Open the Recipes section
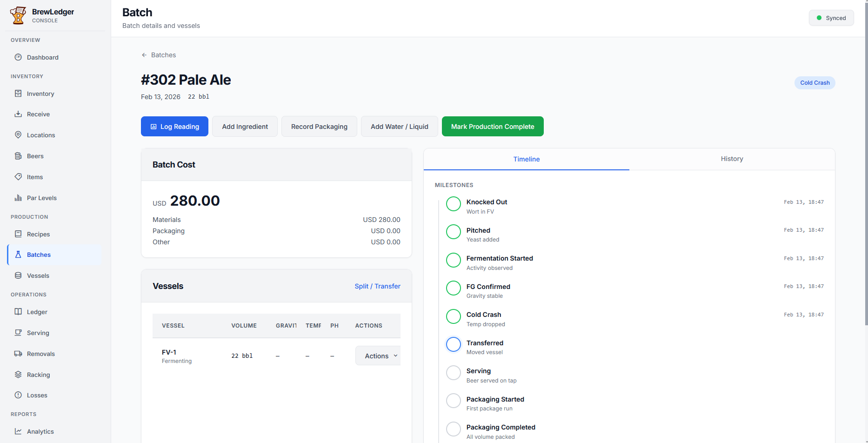The height and width of the screenshot is (443, 868). 39,234
